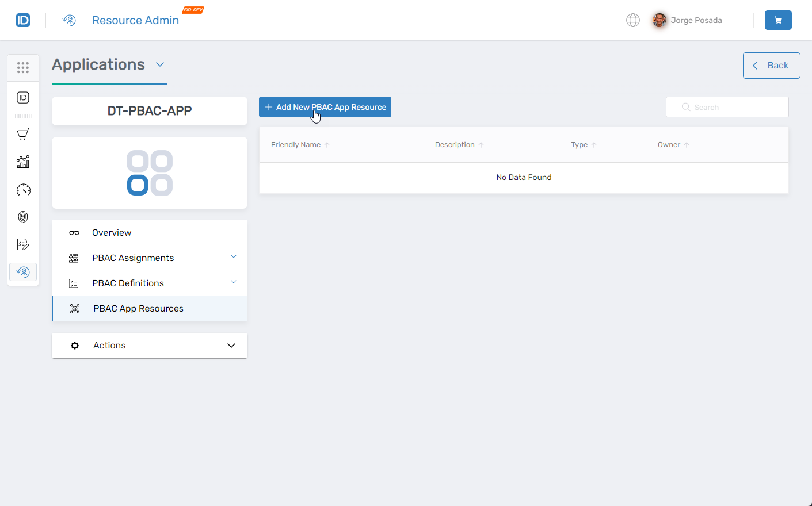Click inside the Search field
The height and width of the screenshot is (506, 812).
click(x=727, y=107)
